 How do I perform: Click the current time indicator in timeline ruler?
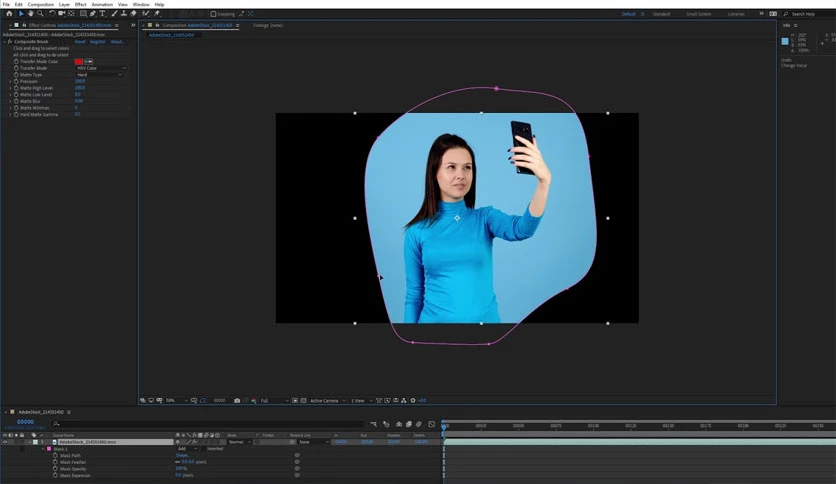pos(444,426)
